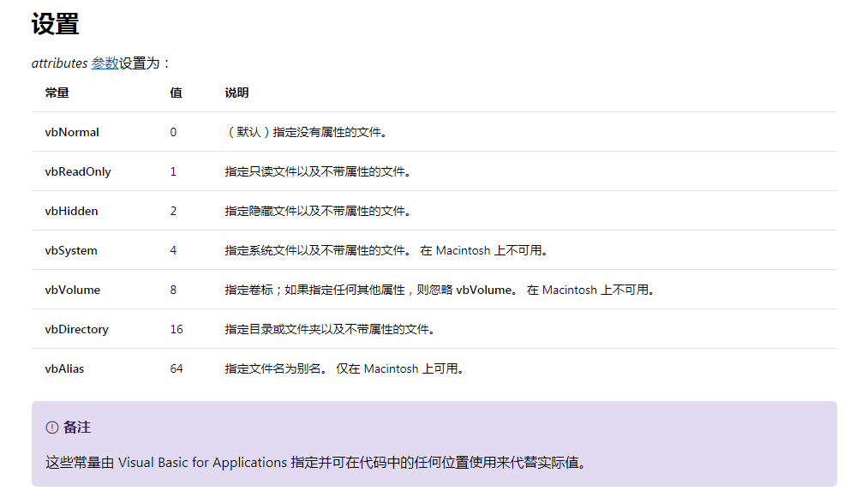
Task: Click note sentence starting 这些常量由 Visual Basic
Action: [316, 463]
